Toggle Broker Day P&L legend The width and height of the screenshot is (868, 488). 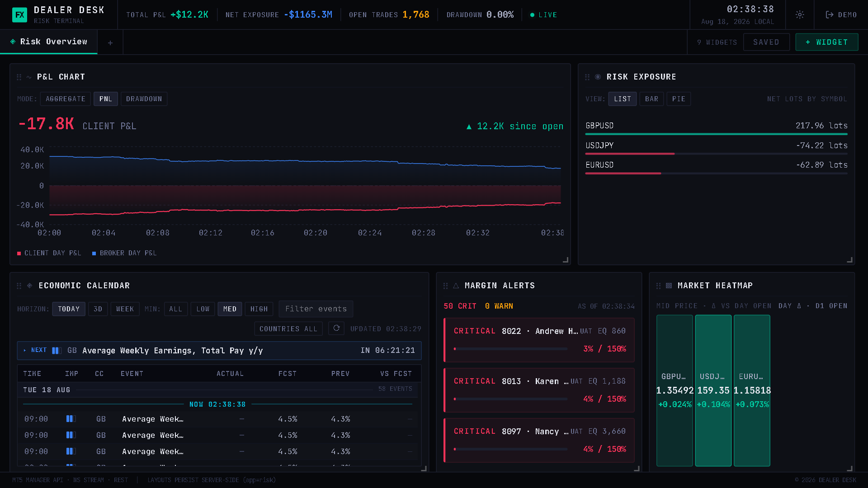coord(124,253)
